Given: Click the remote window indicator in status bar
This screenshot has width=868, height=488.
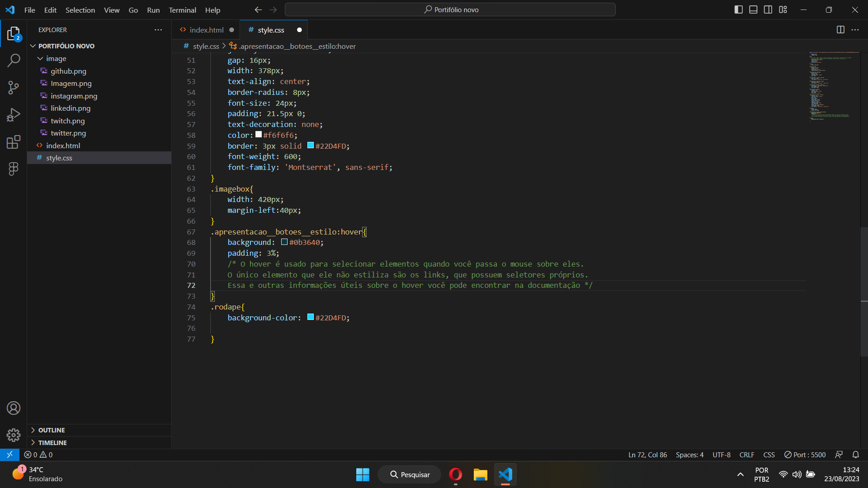Looking at the screenshot, I should pos(9,455).
